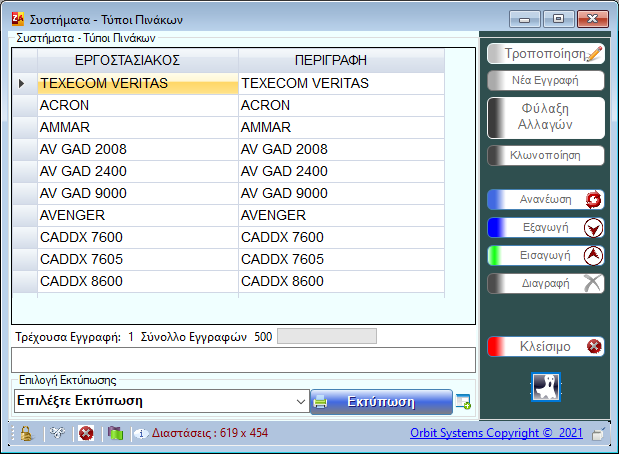Click the row header of the ACRON row
Viewport: 619px width, 454px height.
point(24,105)
